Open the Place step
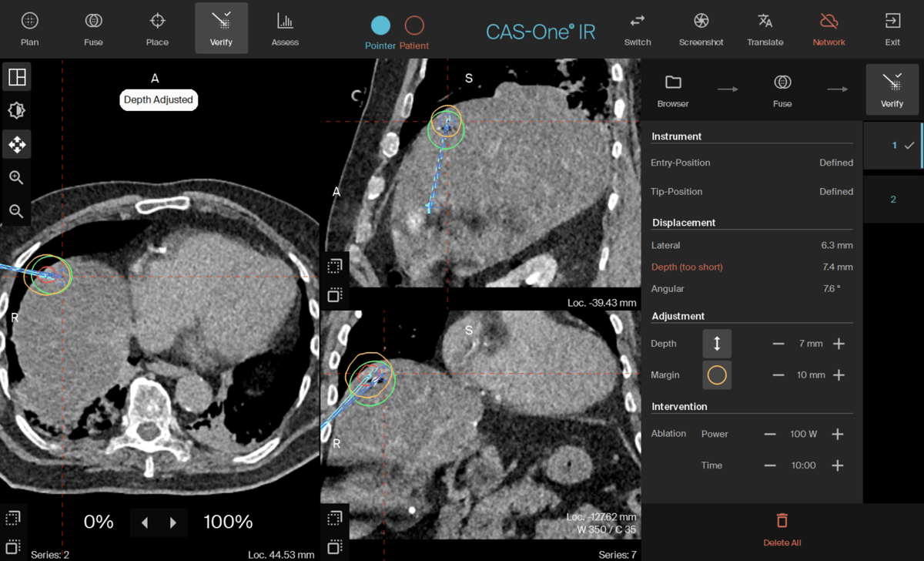Image resolution: width=924 pixels, height=561 pixels. coord(157,29)
